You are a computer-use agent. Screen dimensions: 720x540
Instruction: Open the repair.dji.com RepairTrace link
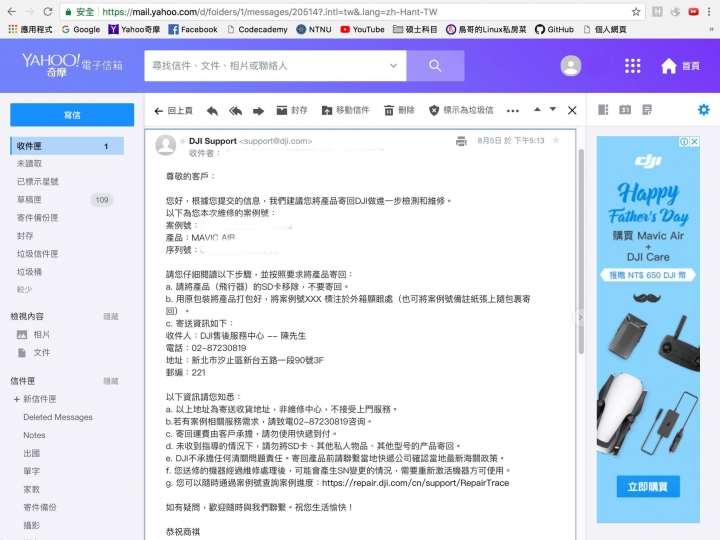point(416,483)
